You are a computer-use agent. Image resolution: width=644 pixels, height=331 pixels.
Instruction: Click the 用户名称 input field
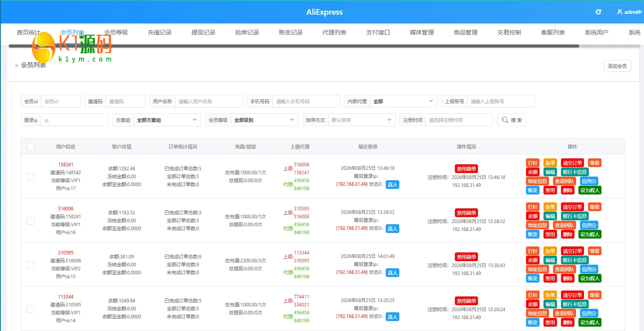click(209, 101)
